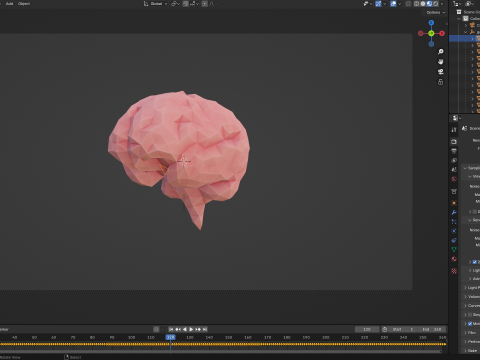Click the blue Z axis on navigation gizmo
This screenshot has height=360, width=480.
tap(431, 23)
